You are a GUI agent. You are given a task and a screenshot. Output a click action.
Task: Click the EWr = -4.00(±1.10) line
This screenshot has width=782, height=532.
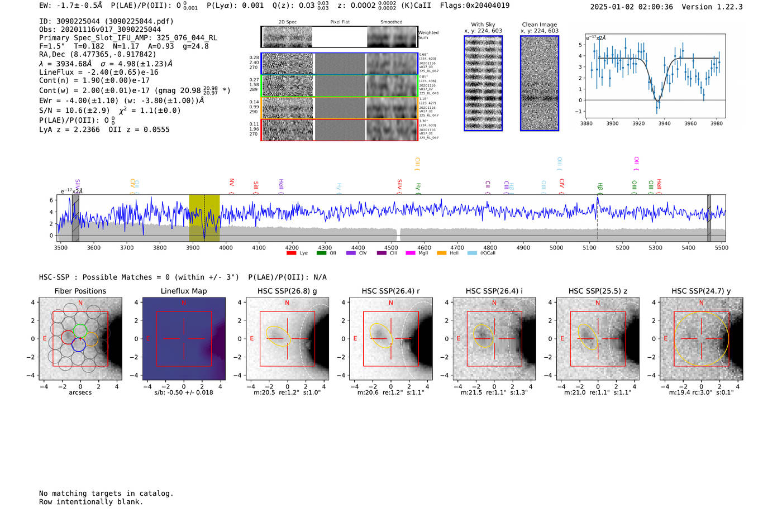pyautogui.click(x=121, y=101)
